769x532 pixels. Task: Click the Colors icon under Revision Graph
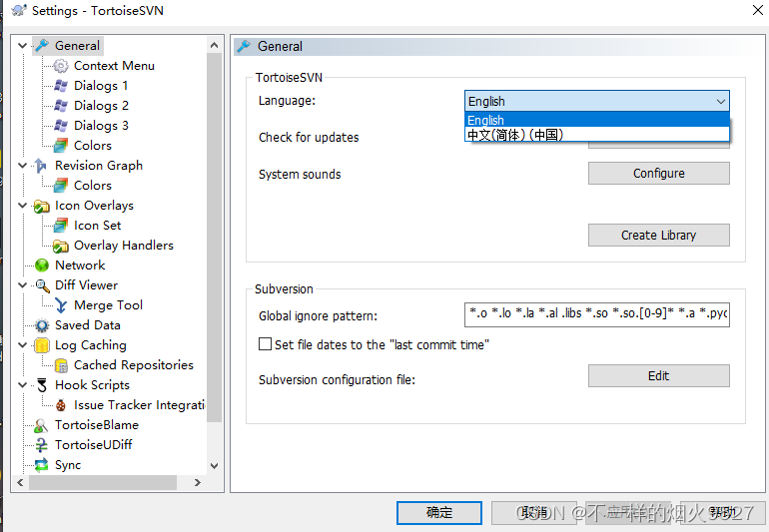[61, 186]
